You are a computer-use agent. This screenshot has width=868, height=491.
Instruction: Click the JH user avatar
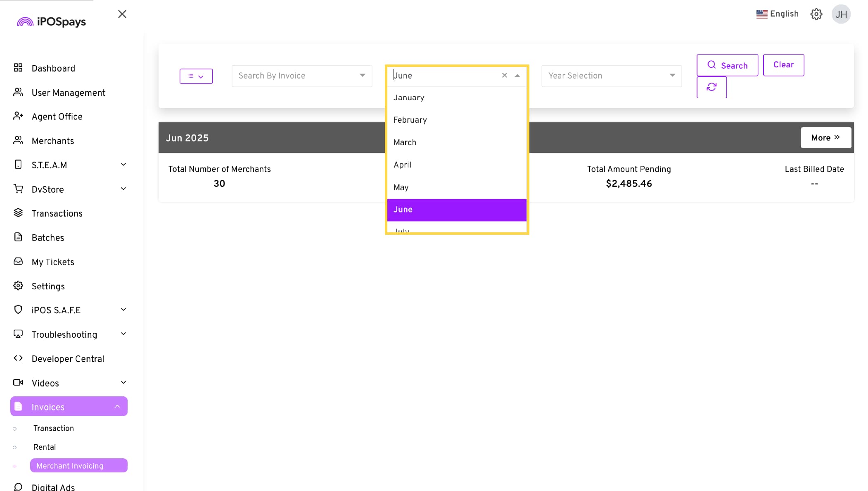(x=841, y=14)
